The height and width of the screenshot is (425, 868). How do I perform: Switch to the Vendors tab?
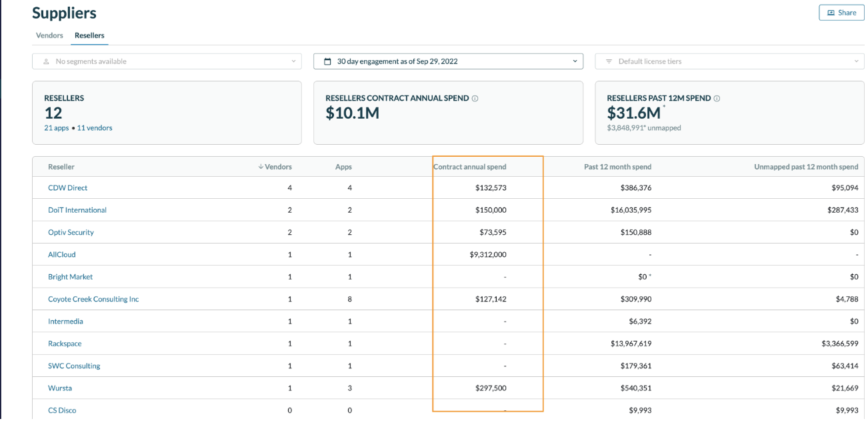tap(49, 35)
